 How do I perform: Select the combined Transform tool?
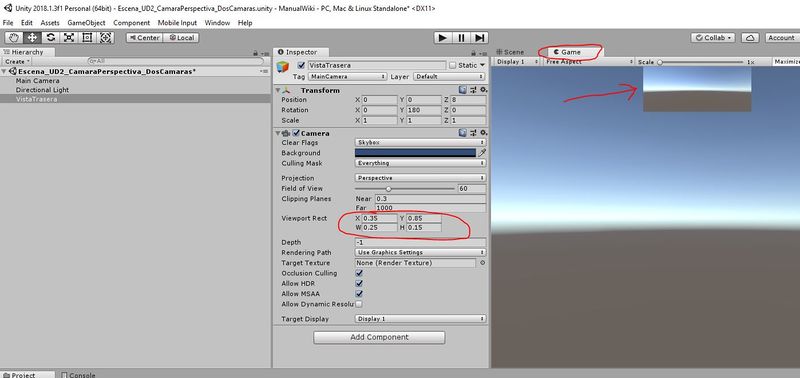point(106,37)
